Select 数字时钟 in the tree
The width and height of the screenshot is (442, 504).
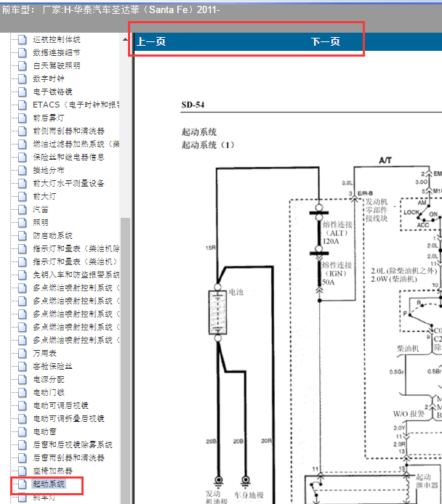click(x=49, y=78)
